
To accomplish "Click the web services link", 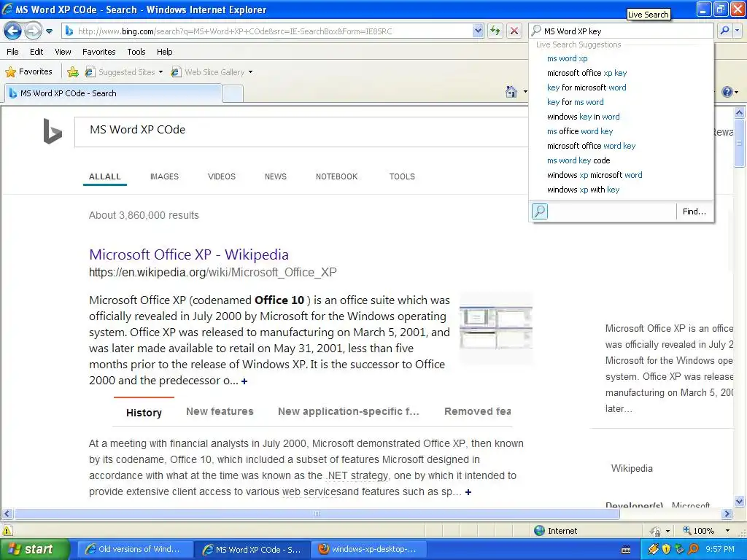I will click(311, 492).
